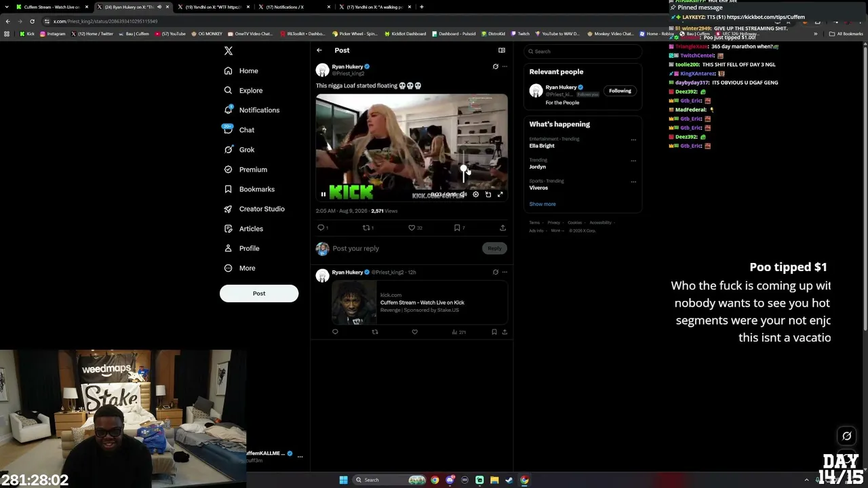Open Articles from the sidebar
The height and width of the screenshot is (488, 868).
[243, 228]
